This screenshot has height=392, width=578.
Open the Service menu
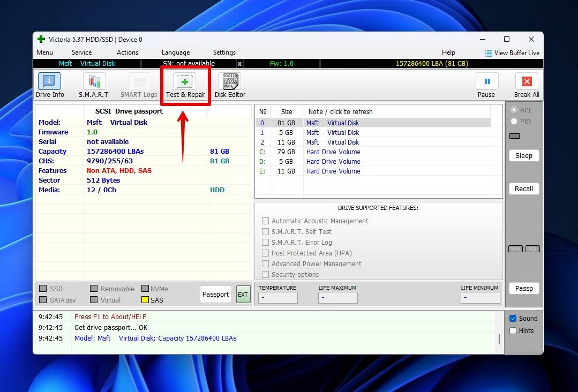(x=81, y=52)
